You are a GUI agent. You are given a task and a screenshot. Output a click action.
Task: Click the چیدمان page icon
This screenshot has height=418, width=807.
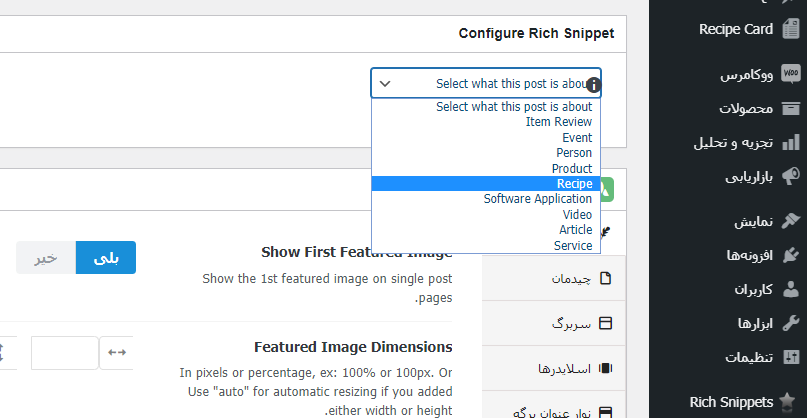[x=606, y=278]
